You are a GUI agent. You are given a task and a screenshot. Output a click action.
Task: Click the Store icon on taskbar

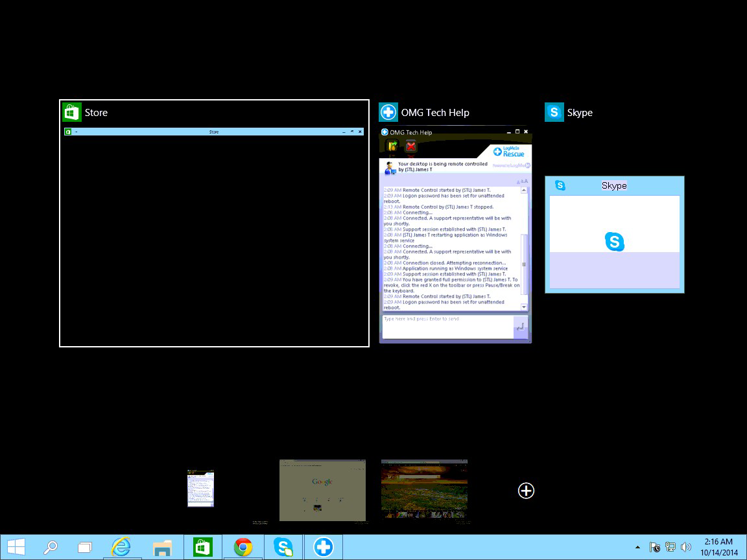[x=203, y=547]
